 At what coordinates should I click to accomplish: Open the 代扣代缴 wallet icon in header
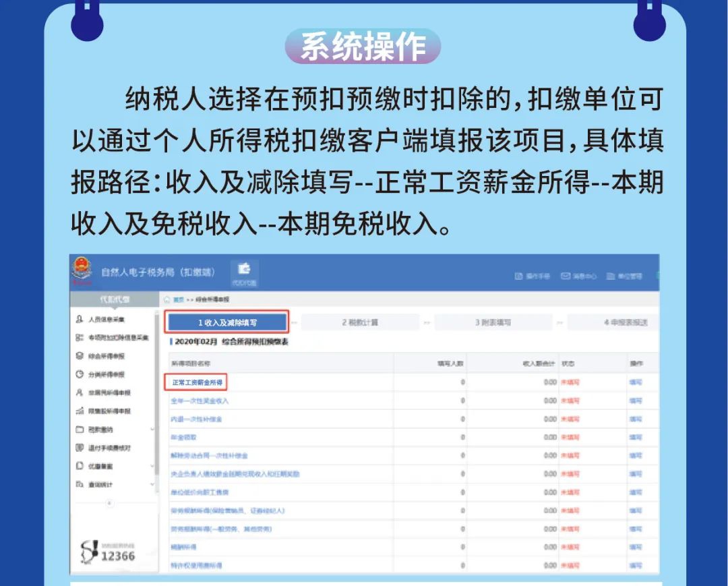[244, 273]
